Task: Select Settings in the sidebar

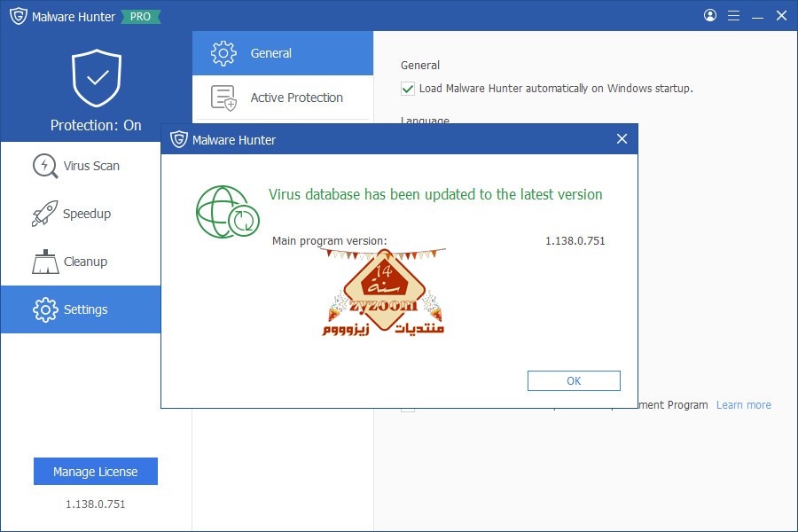Action: click(x=81, y=309)
